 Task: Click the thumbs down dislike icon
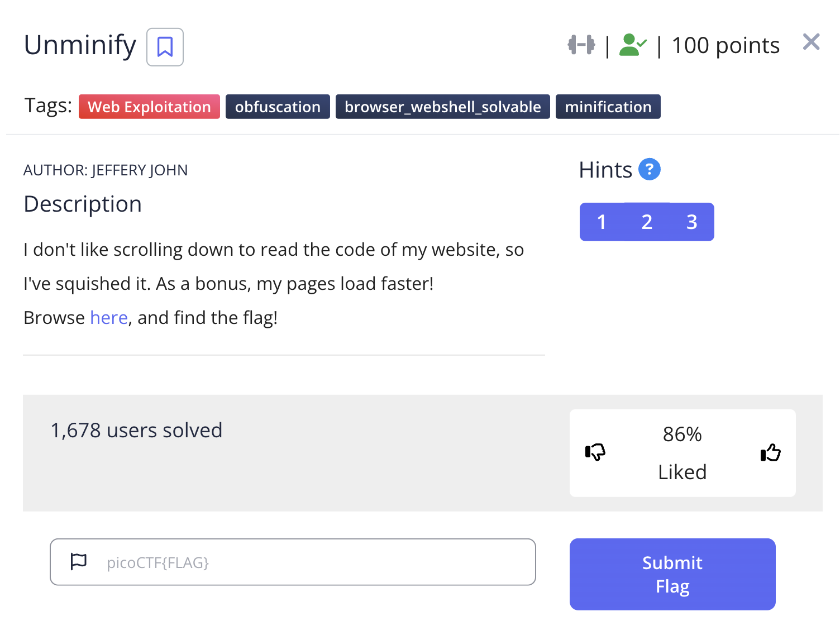(595, 452)
